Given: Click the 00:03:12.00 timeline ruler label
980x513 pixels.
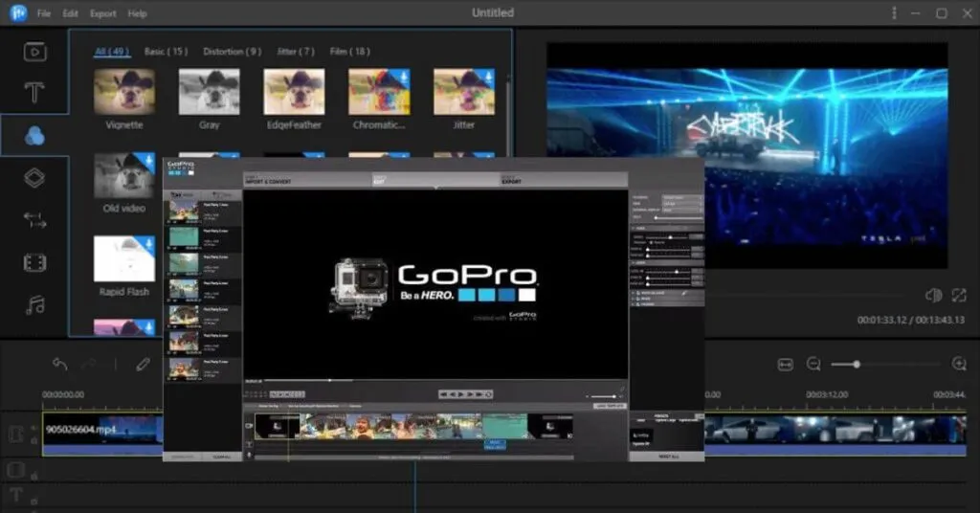Looking at the screenshot, I should (x=827, y=394).
